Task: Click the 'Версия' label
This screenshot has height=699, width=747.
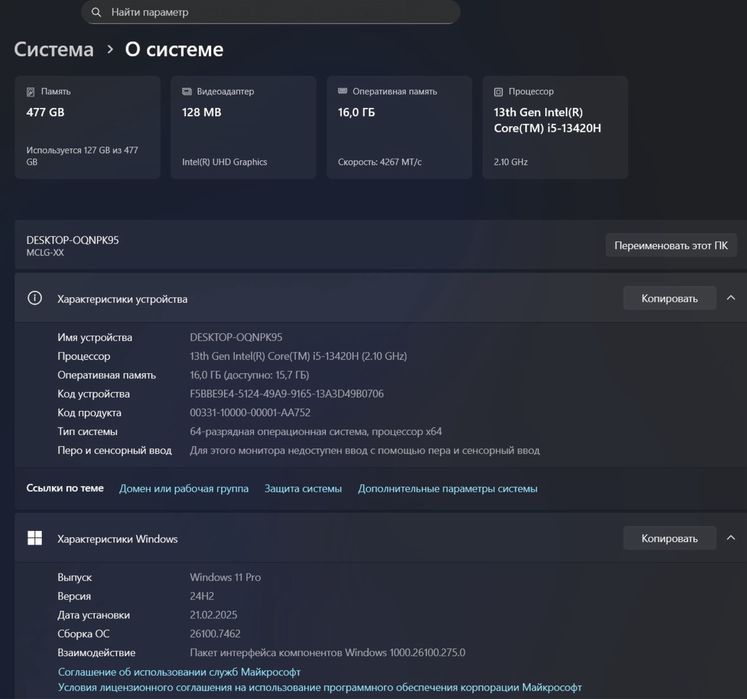Action: [x=74, y=596]
